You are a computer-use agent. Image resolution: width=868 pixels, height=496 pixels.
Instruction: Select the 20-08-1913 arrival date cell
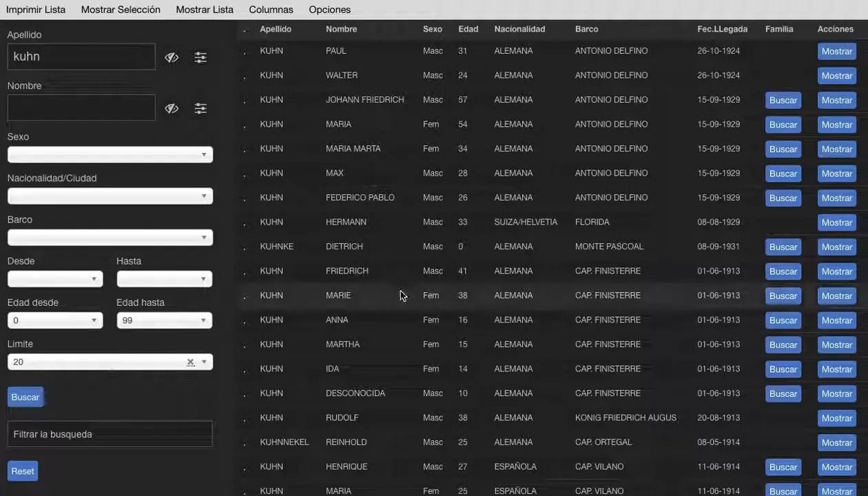point(719,417)
